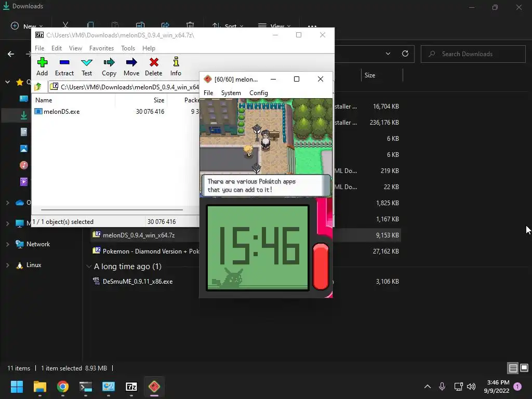Expand This PC node in Explorer sidebar

point(7,223)
